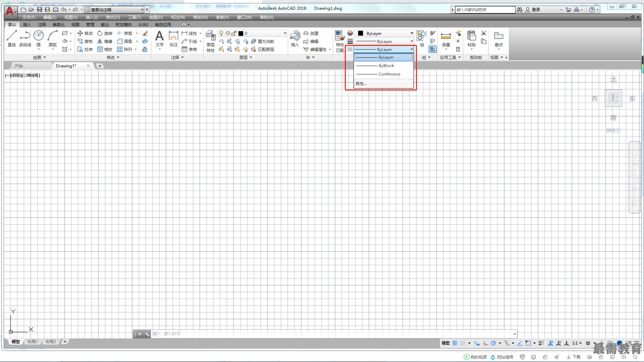Click the Rotate (旋转) tool
Screen dimensions: 644x362
(x=105, y=33)
